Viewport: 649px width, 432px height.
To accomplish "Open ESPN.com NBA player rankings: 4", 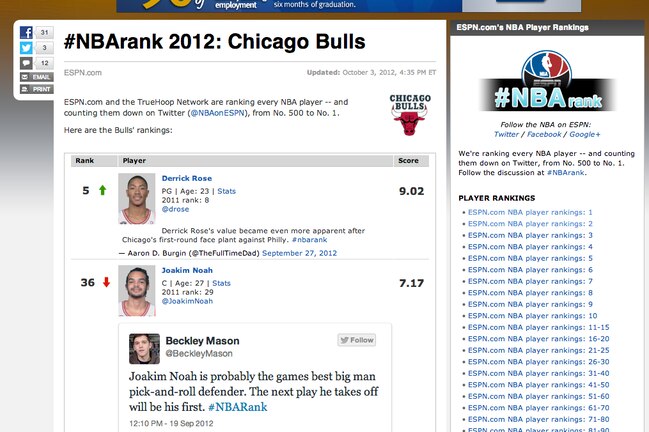I will pos(530,247).
